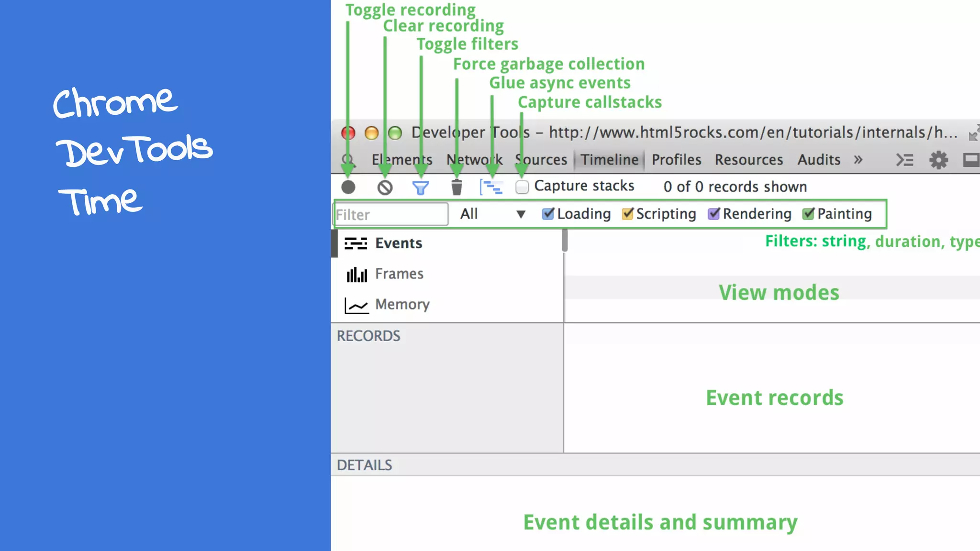The width and height of the screenshot is (980, 551).
Task: Select the Timeline tab
Action: click(x=610, y=160)
